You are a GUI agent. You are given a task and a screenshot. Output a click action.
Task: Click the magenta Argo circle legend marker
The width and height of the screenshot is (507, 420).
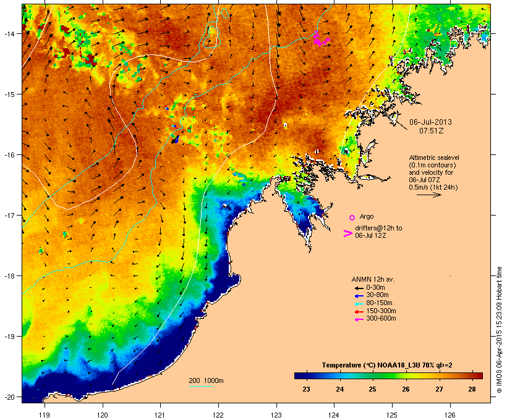[352, 217]
